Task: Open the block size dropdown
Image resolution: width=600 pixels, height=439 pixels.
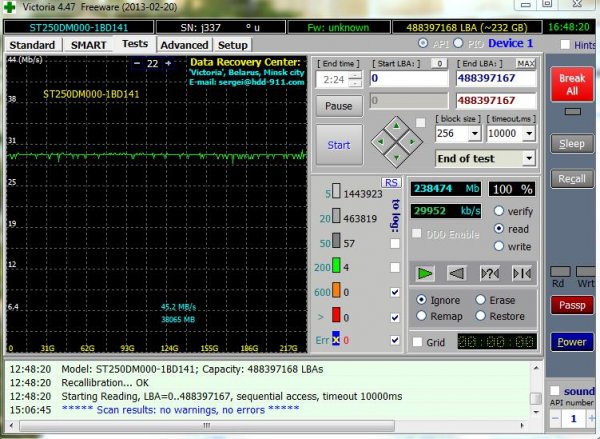Action: pyautogui.click(x=475, y=134)
